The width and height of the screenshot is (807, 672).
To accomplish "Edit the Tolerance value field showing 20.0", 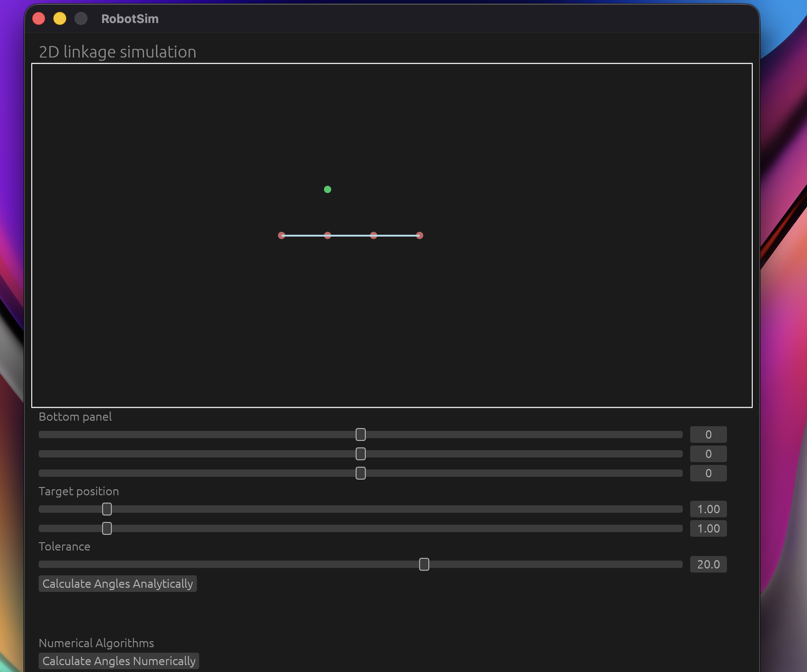I will point(709,564).
